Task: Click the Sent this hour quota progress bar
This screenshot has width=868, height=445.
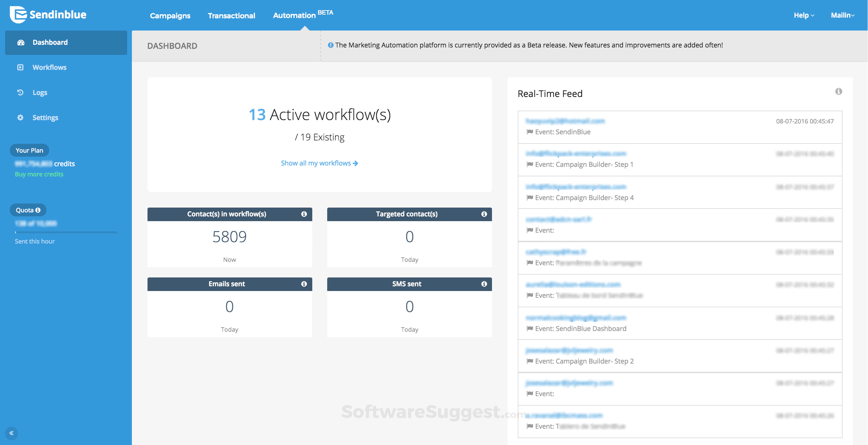Action: [x=66, y=232]
